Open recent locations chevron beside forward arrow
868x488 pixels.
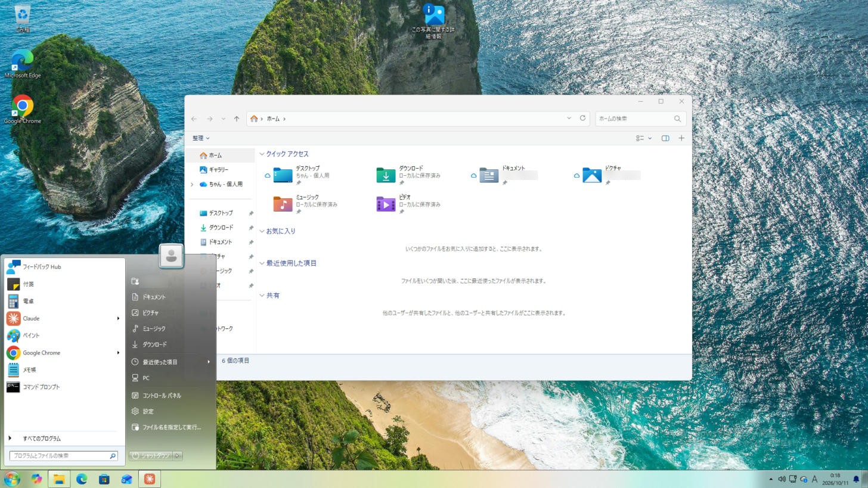pos(224,119)
